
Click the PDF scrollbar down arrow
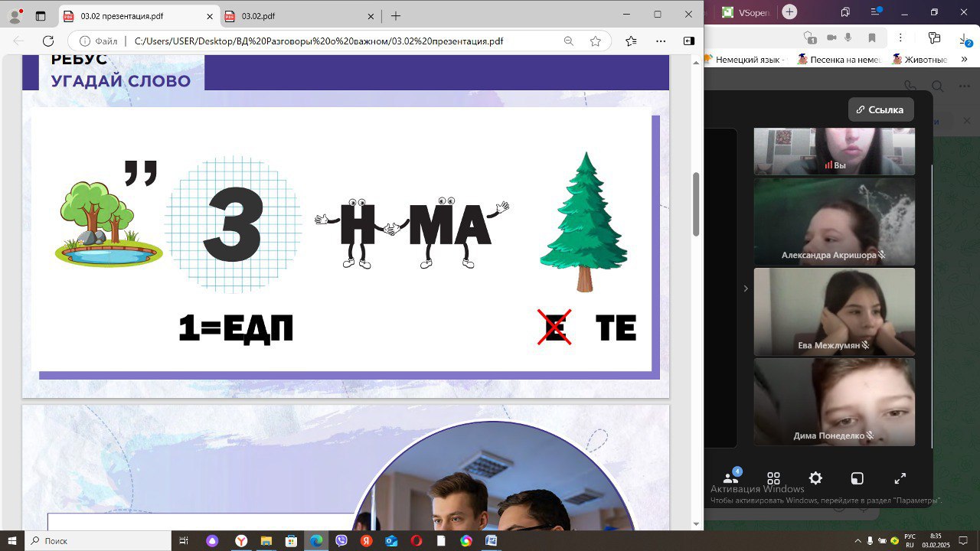696,524
